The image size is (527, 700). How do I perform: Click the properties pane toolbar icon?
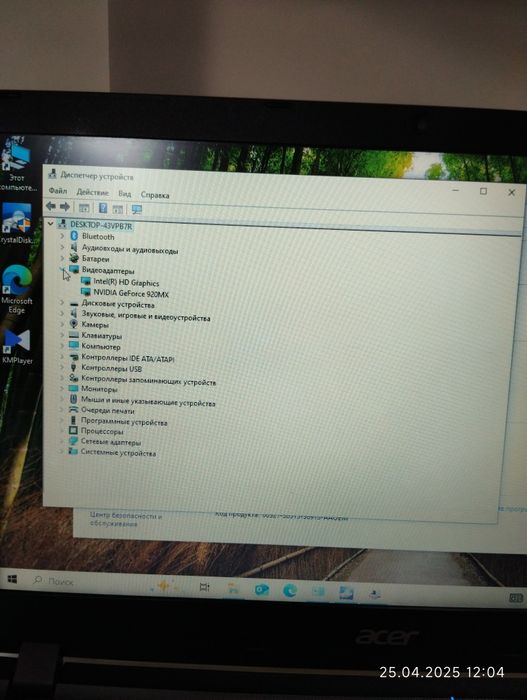pos(117,209)
